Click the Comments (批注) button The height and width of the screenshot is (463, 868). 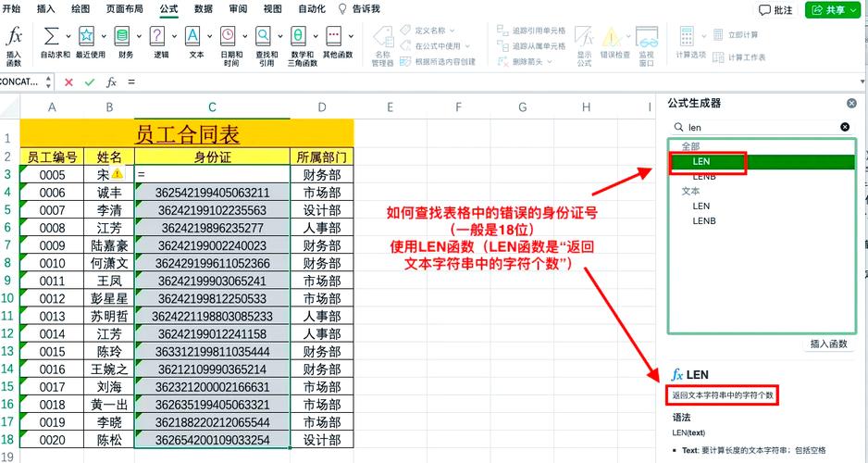pos(776,10)
